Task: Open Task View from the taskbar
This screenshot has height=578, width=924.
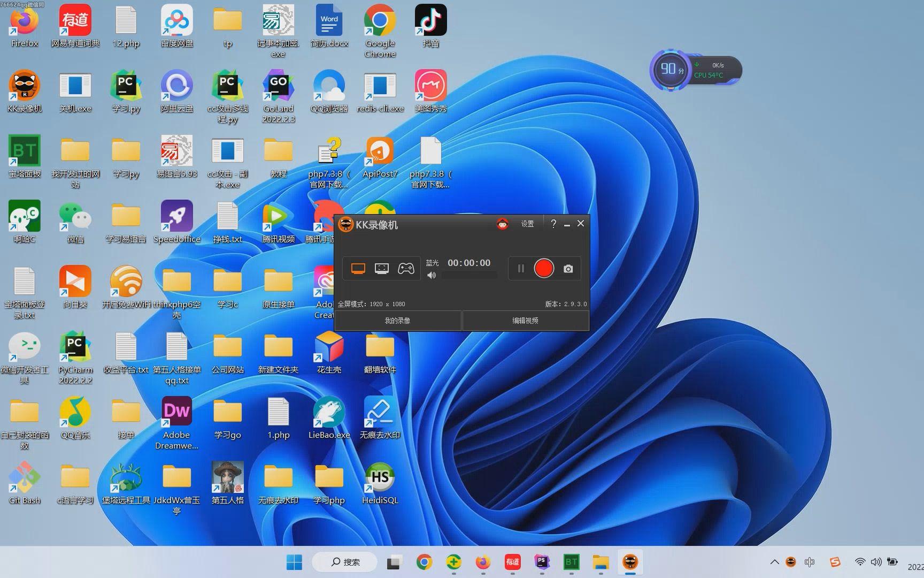Action: (395, 562)
